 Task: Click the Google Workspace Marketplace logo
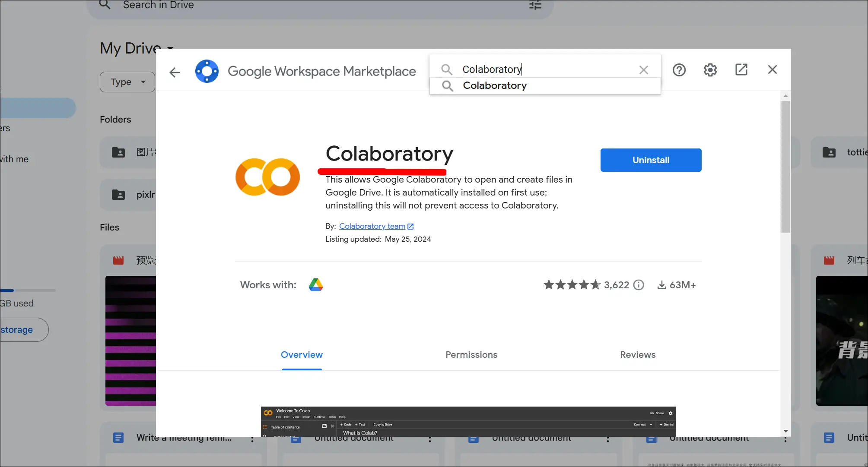pyautogui.click(x=207, y=71)
